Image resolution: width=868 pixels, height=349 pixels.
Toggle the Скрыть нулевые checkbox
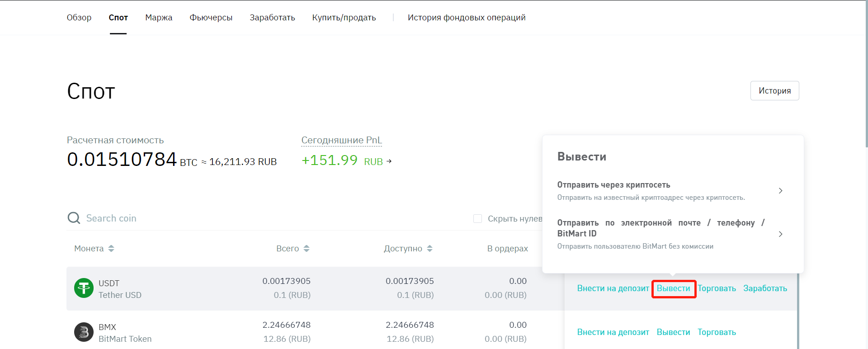(x=477, y=219)
